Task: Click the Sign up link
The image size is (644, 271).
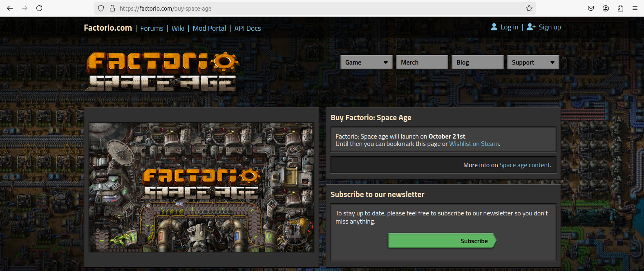Action: pyautogui.click(x=550, y=27)
